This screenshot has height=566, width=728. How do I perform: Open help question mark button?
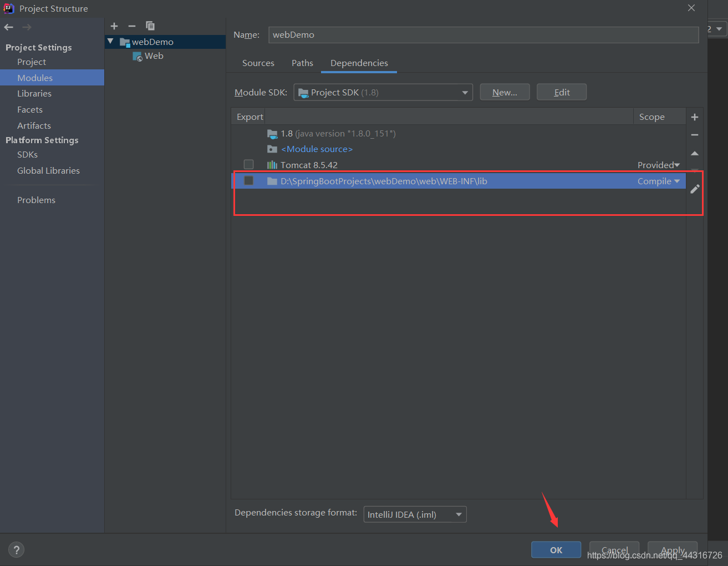pyautogui.click(x=17, y=550)
